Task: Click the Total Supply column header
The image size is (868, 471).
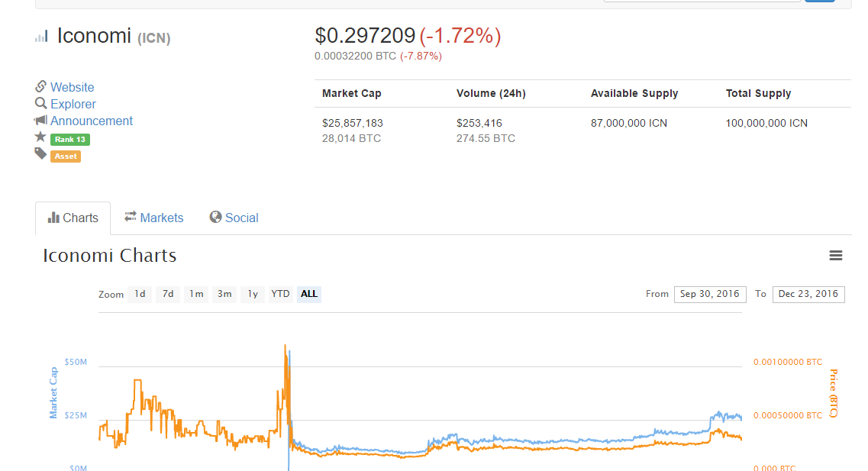Action: click(758, 94)
